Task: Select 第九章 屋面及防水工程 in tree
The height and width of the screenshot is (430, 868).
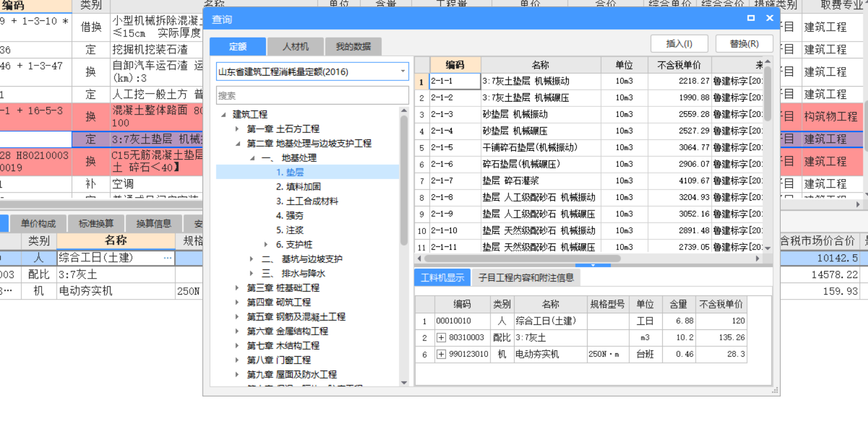Action: coord(291,375)
